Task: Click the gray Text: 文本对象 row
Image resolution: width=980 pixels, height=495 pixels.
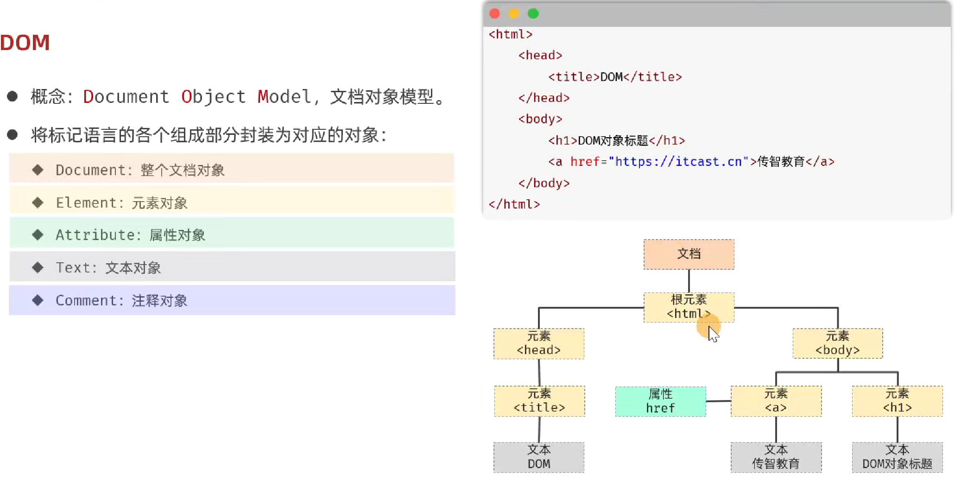Action: 232,267
